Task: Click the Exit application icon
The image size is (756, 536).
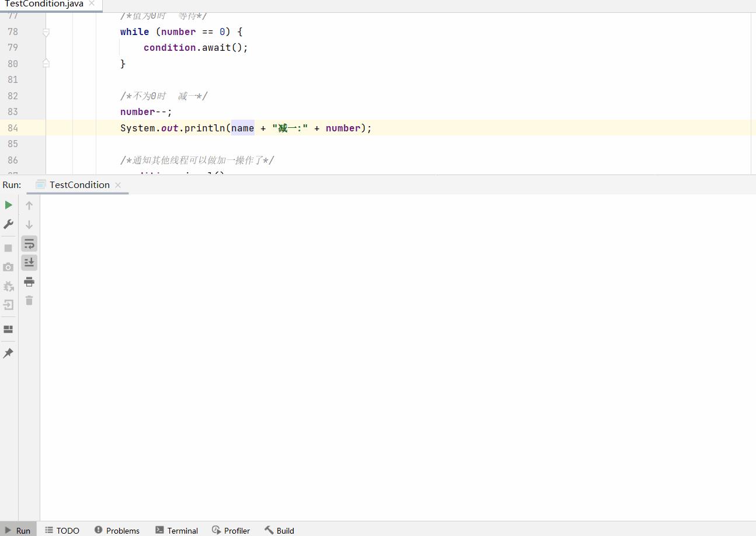Action: (8, 305)
